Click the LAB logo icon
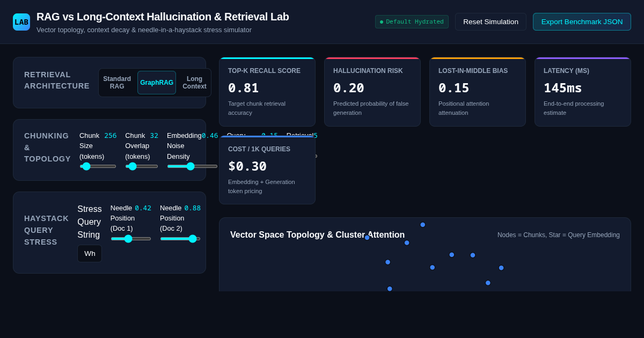Screen dimensions: 644x338 pyautogui.click(x=21, y=22)
